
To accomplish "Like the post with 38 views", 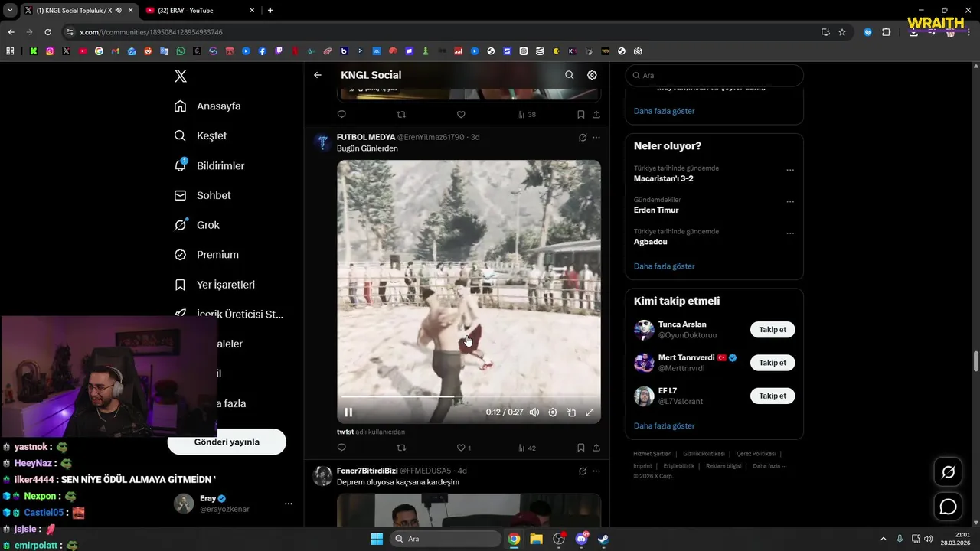I will [461, 114].
